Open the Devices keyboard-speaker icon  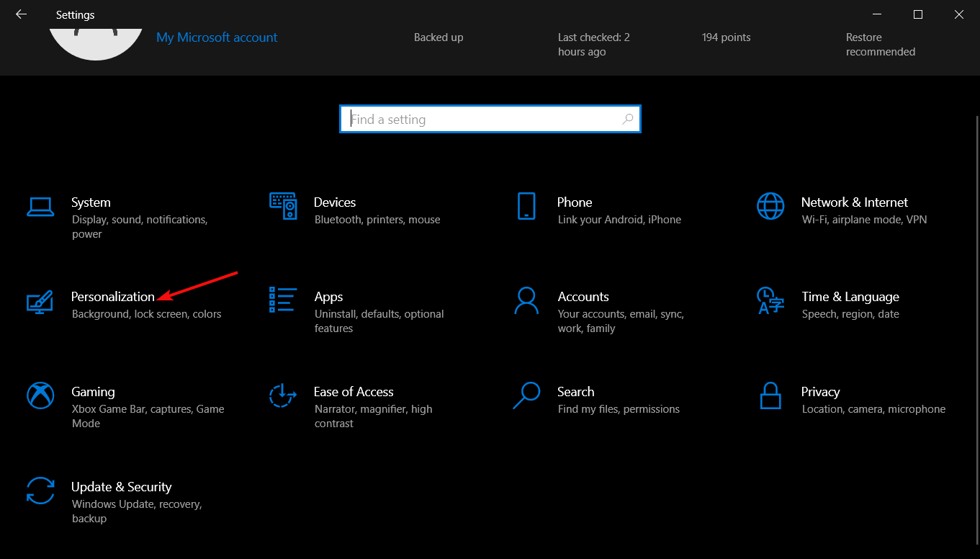click(283, 206)
